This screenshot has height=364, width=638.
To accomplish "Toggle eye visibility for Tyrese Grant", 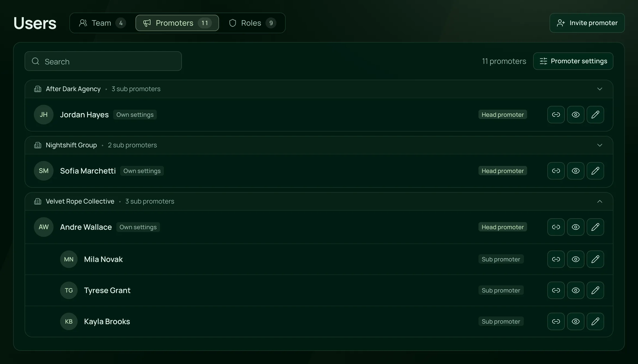I will tap(575, 290).
